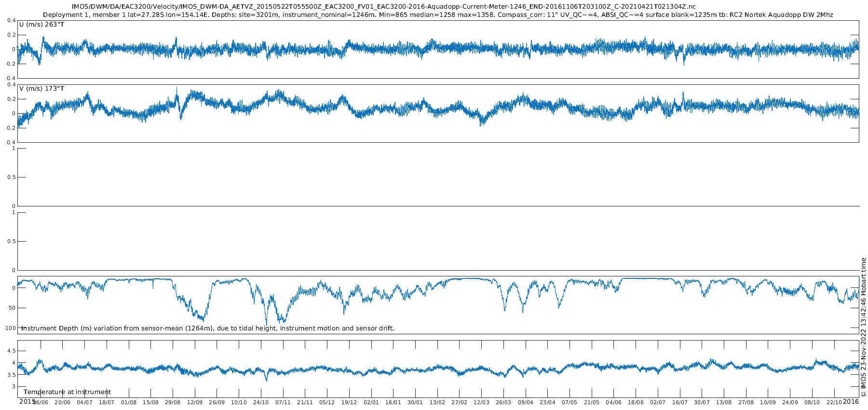The width and height of the screenshot is (868, 410).
Task: Click the top '0.4' tick of the V panel
Action: (x=11, y=85)
